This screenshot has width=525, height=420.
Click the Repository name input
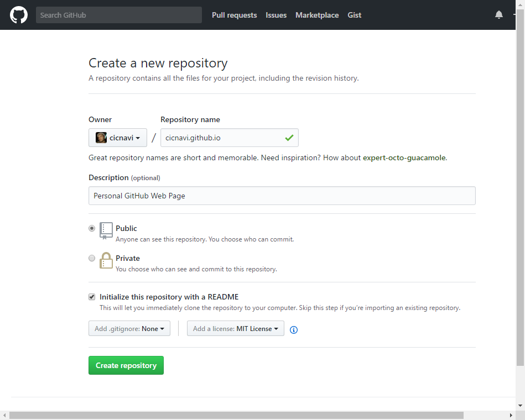coord(230,138)
